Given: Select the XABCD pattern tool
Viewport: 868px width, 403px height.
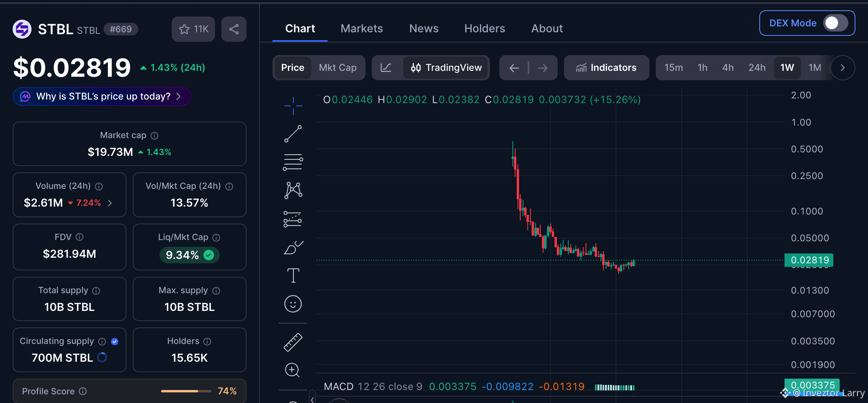Looking at the screenshot, I should coord(293,190).
